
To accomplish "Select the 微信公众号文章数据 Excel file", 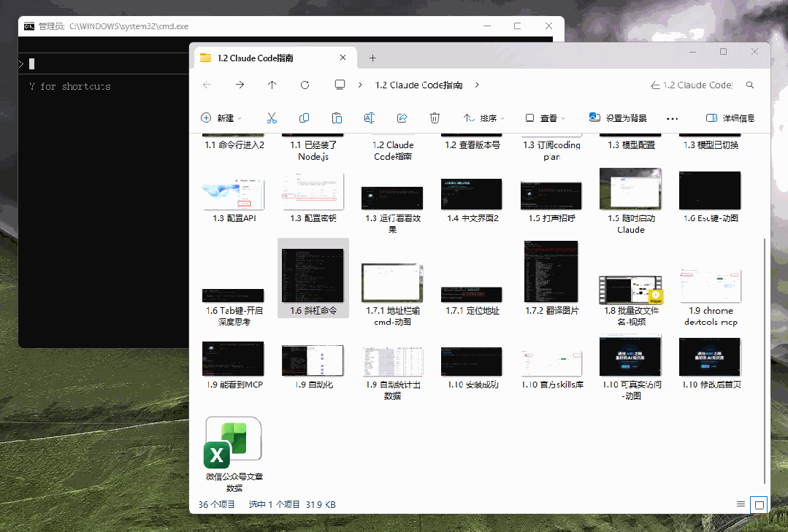I will pyautogui.click(x=234, y=454).
